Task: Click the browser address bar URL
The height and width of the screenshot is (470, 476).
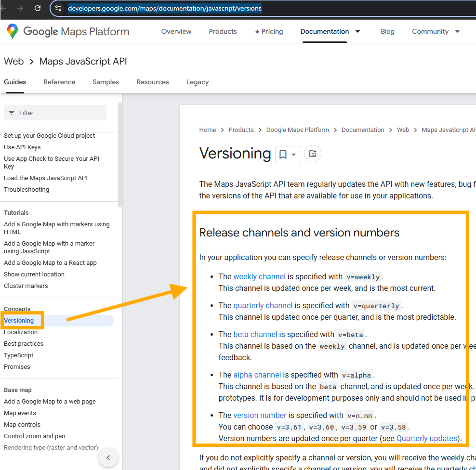Action: click(165, 8)
